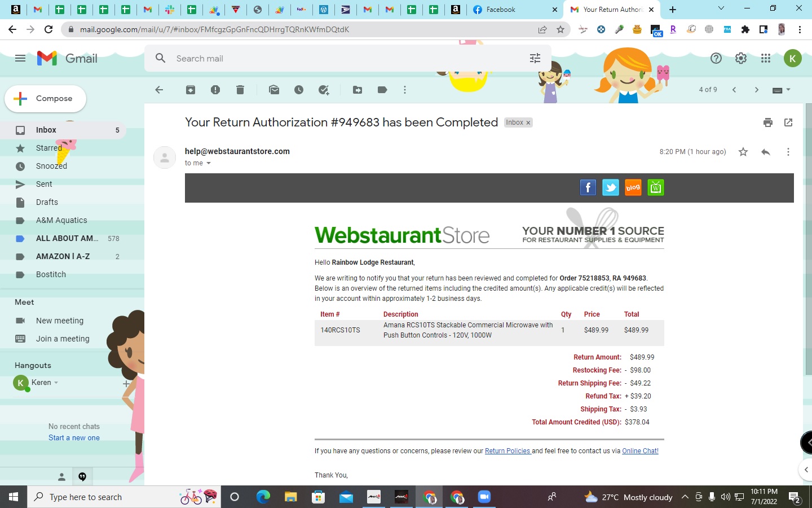Open the input tools keyboard dropdown

(782, 90)
